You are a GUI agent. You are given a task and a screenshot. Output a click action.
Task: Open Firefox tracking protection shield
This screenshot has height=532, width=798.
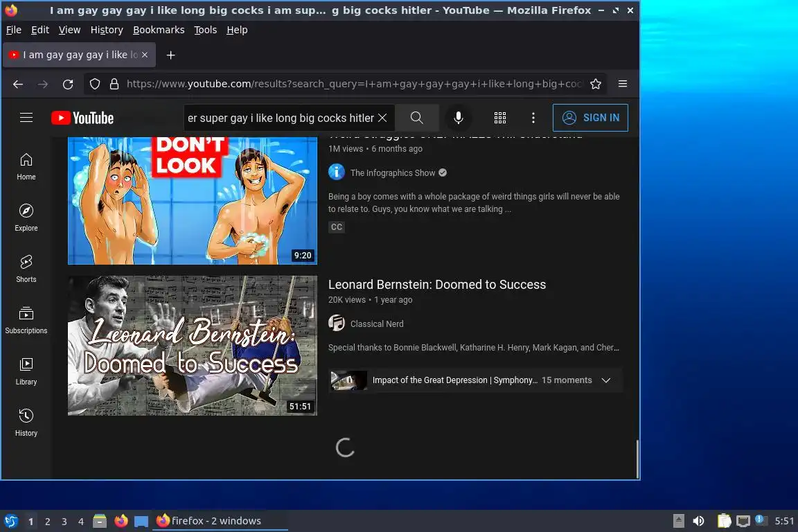95,84
